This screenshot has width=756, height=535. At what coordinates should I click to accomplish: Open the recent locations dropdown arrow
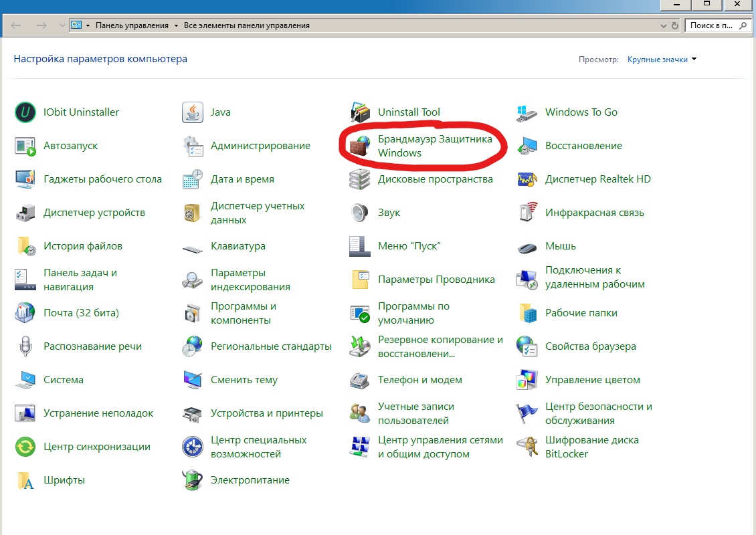coord(62,25)
